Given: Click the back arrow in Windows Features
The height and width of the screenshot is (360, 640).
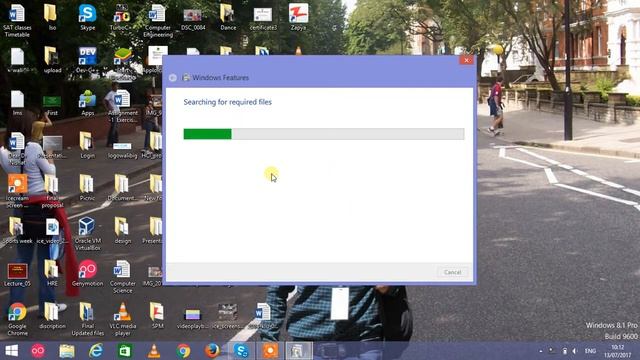Looking at the screenshot, I should pos(173,78).
